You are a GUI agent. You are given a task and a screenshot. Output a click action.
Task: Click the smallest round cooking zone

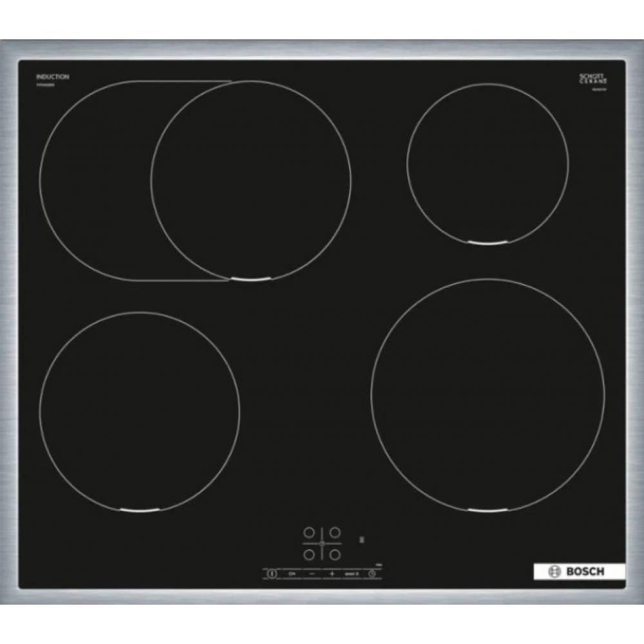point(488,164)
